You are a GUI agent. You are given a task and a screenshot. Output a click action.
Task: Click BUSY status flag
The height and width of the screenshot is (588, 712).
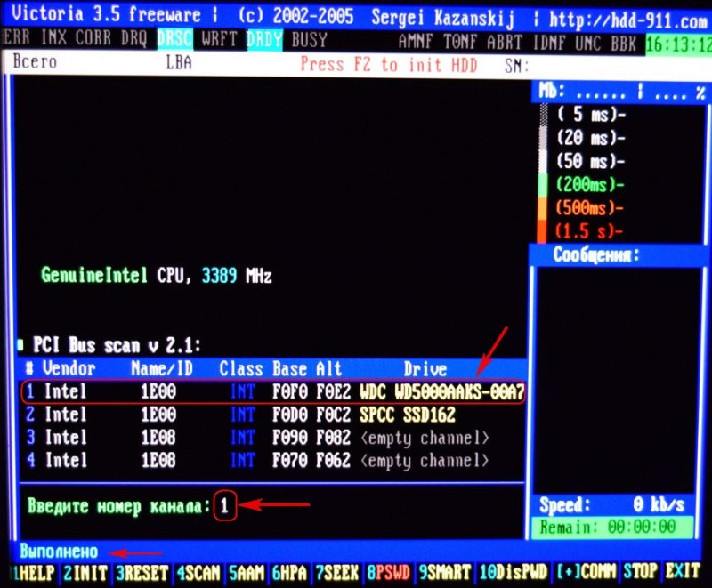[x=309, y=40]
